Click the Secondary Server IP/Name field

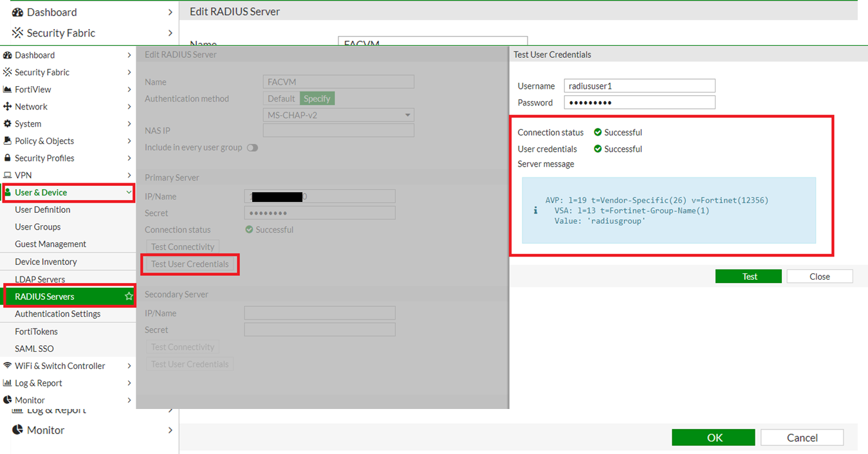320,313
